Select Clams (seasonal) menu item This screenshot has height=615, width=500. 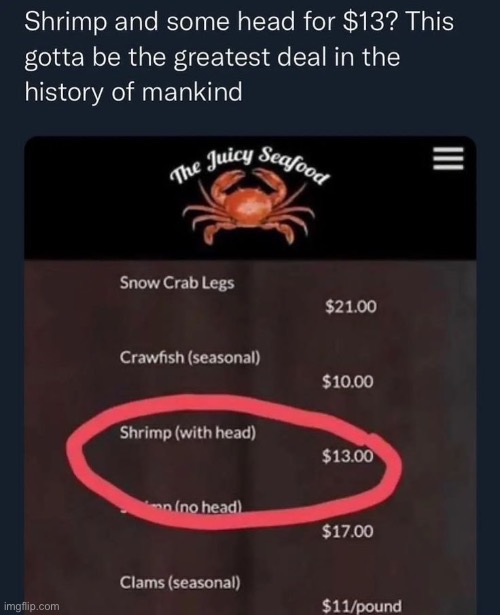pos(180,582)
